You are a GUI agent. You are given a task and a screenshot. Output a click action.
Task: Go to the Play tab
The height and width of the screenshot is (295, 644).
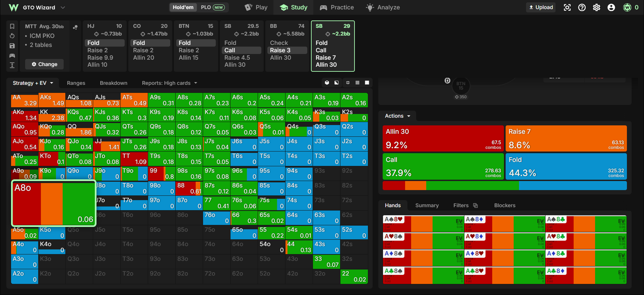[x=256, y=7]
